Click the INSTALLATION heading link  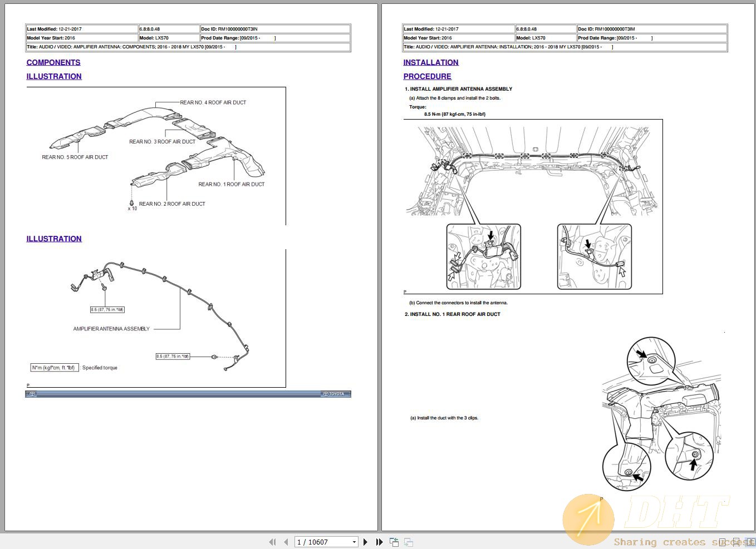[x=431, y=62]
